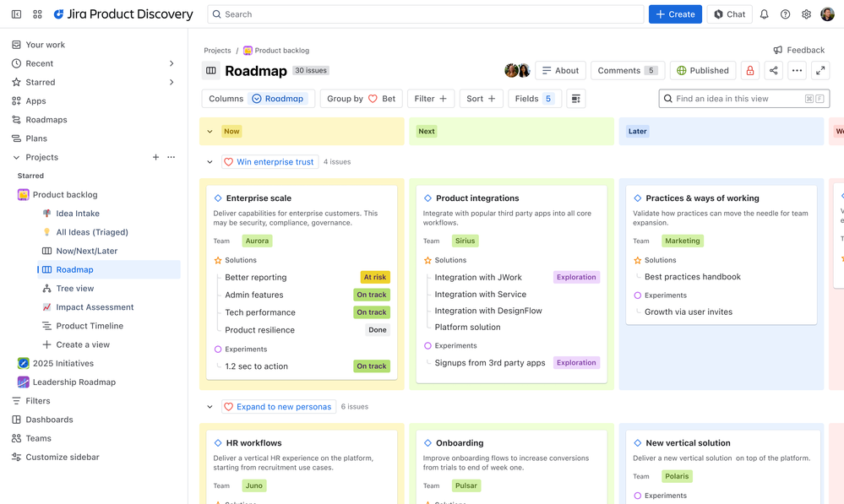Viewport: 844px width, 504px height.
Task: Click the Leadership Roadmap project icon
Action: pos(23,382)
